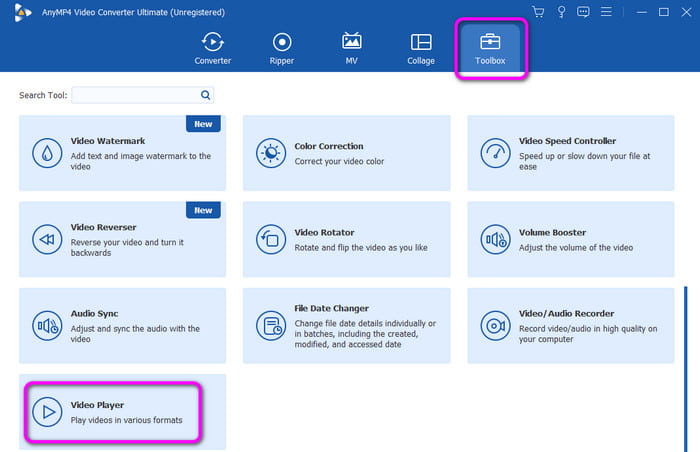Open the Color Correction title
The height and width of the screenshot is (452, 700).
(x=329, y=146)
